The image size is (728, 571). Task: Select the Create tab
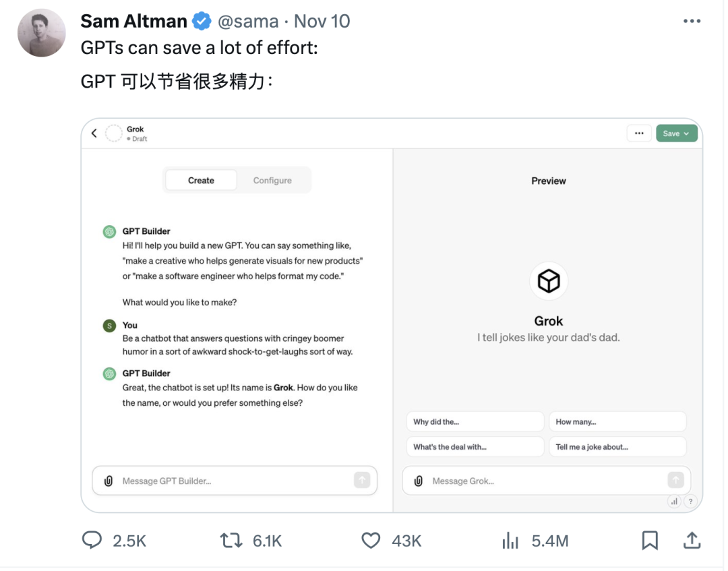click(x=200, y=180)
